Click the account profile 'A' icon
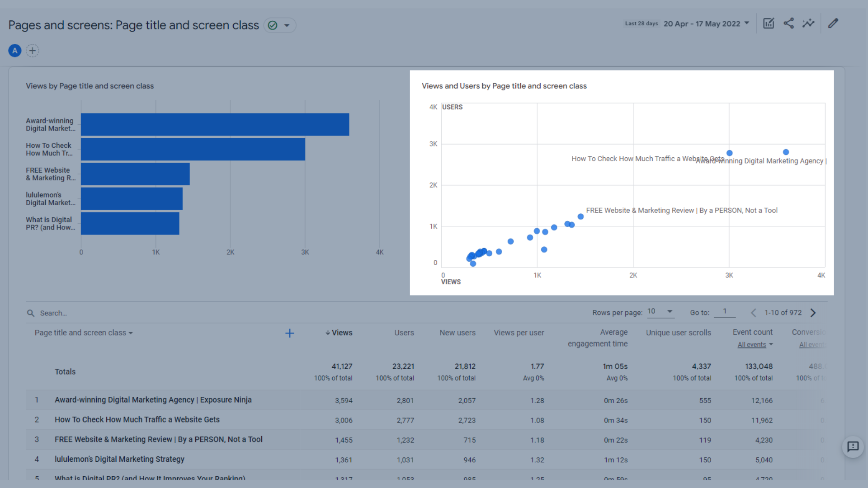The height and width of the screenshot is (488, 868). click(15, 50)
